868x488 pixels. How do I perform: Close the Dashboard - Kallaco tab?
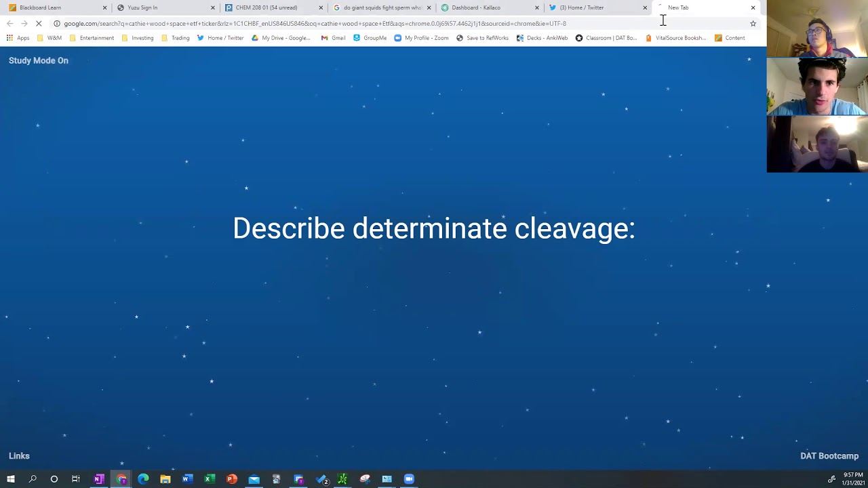click(536, 7)
